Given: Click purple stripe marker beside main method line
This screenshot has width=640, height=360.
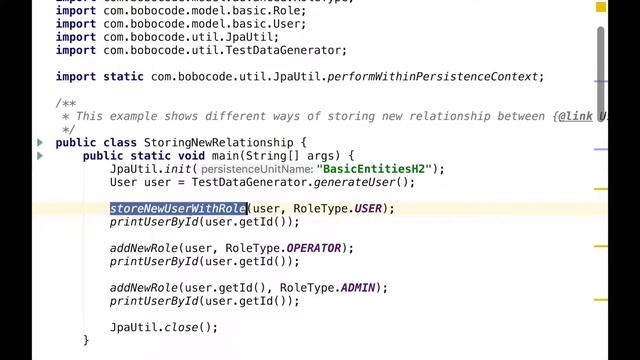Looking at the screenshot, I should pyautogui.click(x=600, y=149).
